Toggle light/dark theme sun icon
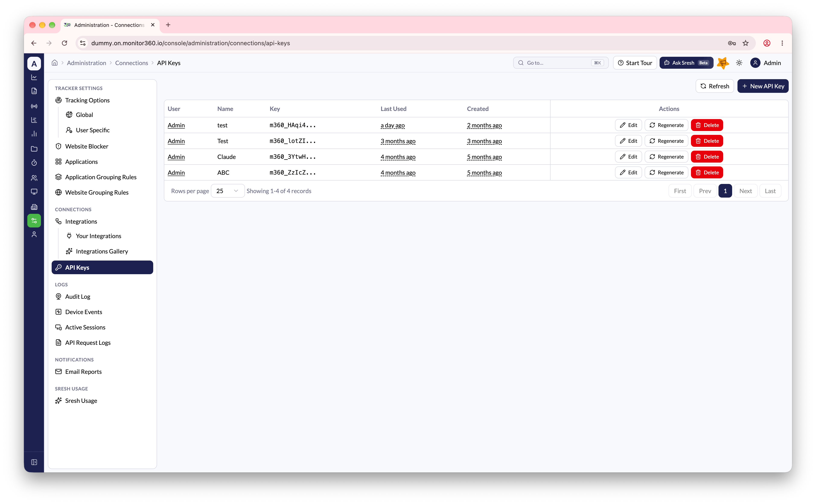This screenshot has width=816, height=504. 739,63
